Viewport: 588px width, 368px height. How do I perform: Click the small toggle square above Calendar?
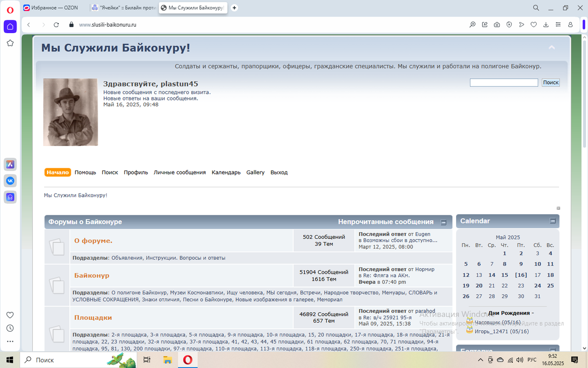pyautogui.click(x=559, y=208)
